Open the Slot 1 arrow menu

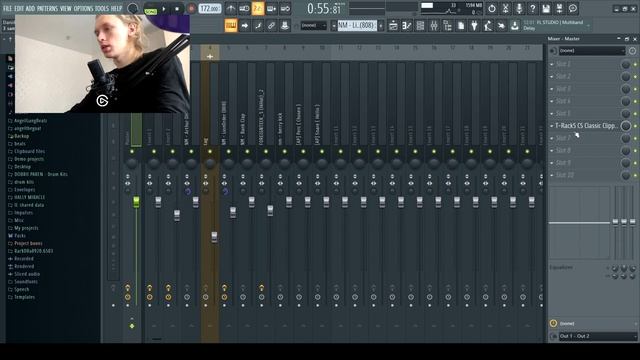coord(552,64)
